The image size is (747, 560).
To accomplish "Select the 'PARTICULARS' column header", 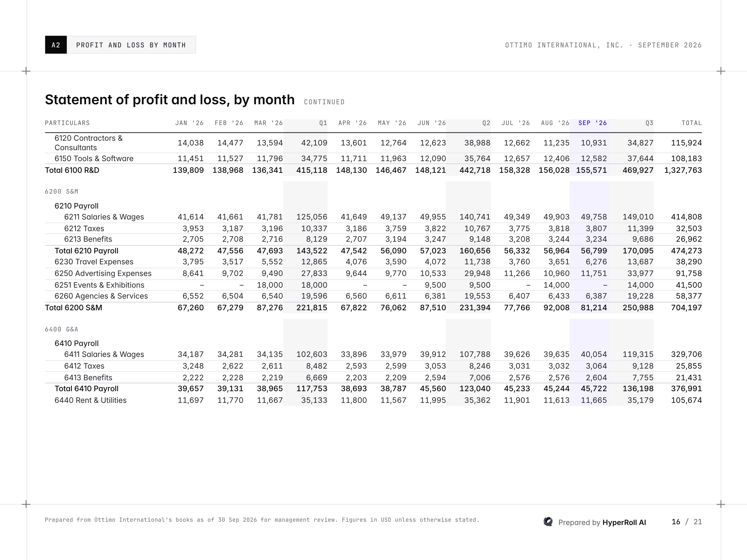I will point(67,123).
